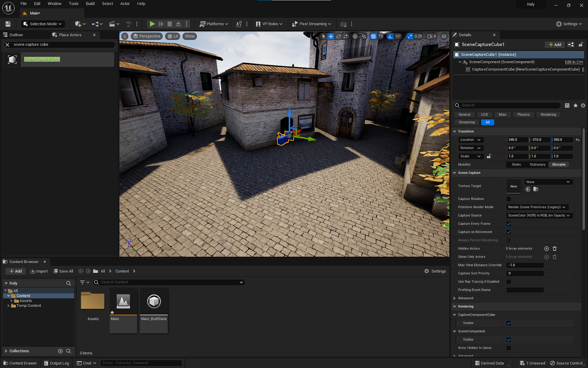Open the Build menu
Screen dimensions: 588x368
coord(90,4)
